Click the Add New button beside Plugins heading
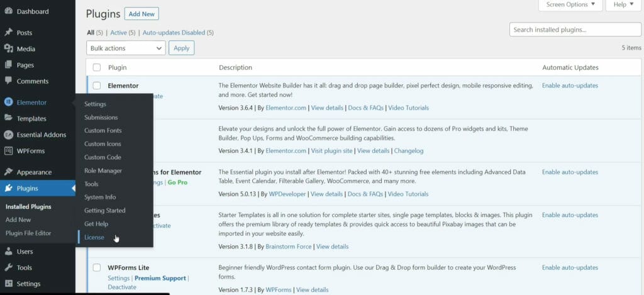Screen dimensions: 644x295 [x=142, y=14]
